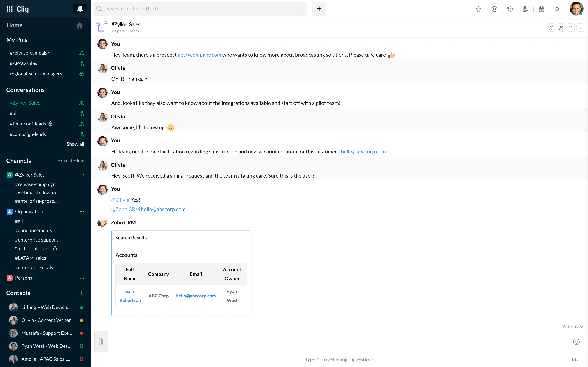Open hello@abccorp.com email link
This screenshot has height=367, width=588.
point(196,296)
